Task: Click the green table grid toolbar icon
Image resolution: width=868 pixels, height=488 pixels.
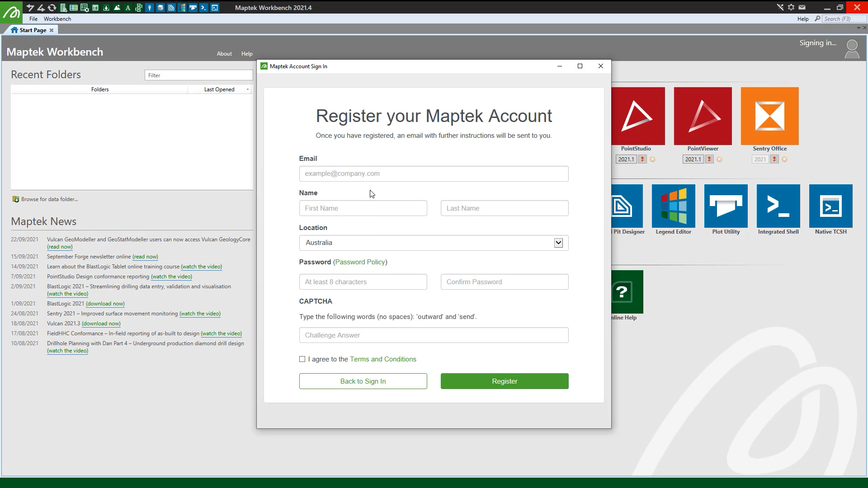Action: (x=74, y=8)
